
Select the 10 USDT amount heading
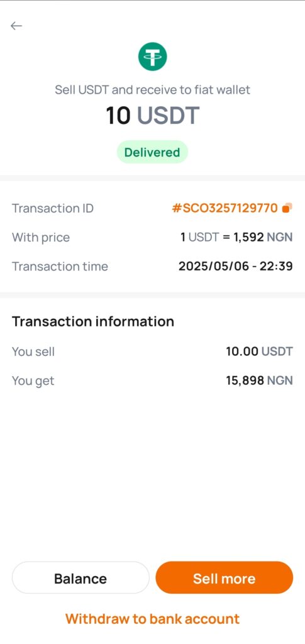coord(152,116)
